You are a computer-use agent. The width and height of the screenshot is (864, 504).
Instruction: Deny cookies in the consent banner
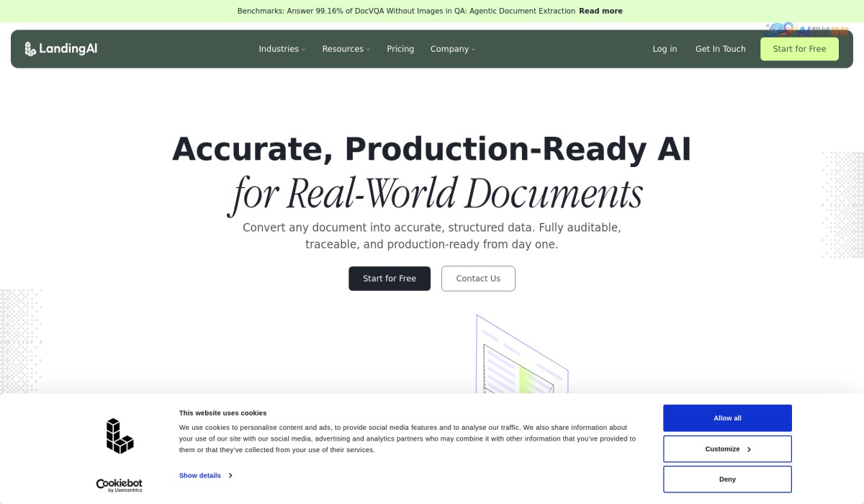tap(727, 479)
